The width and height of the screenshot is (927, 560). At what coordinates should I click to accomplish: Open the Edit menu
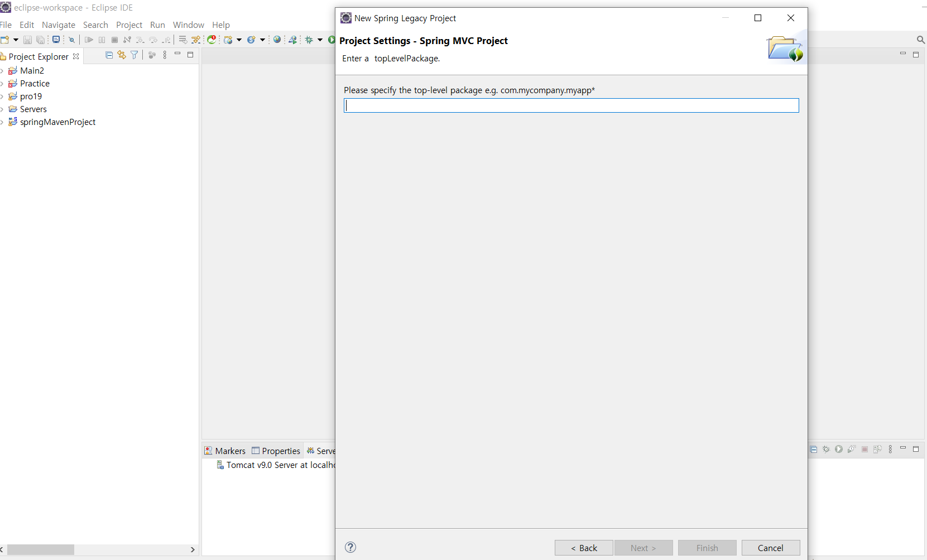coord(27,25)
